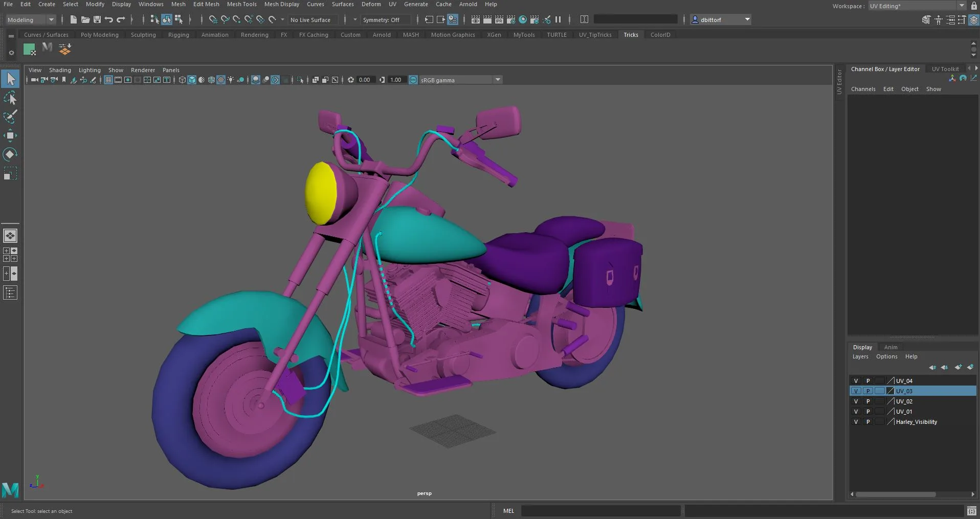This screenshot has height=519, width=980.
Task: Enable Snap to Curves on the status line
Action: click(x=225, y=19)
